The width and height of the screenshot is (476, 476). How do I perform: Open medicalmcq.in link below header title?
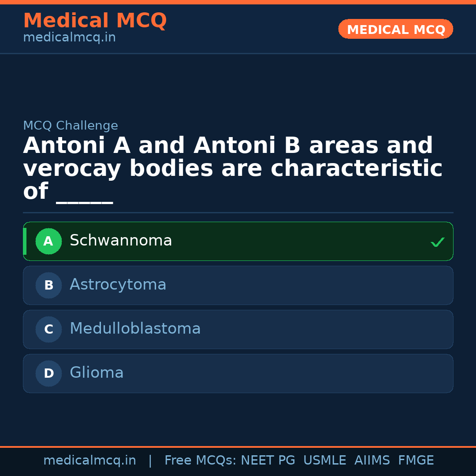[x=69, y=38]
